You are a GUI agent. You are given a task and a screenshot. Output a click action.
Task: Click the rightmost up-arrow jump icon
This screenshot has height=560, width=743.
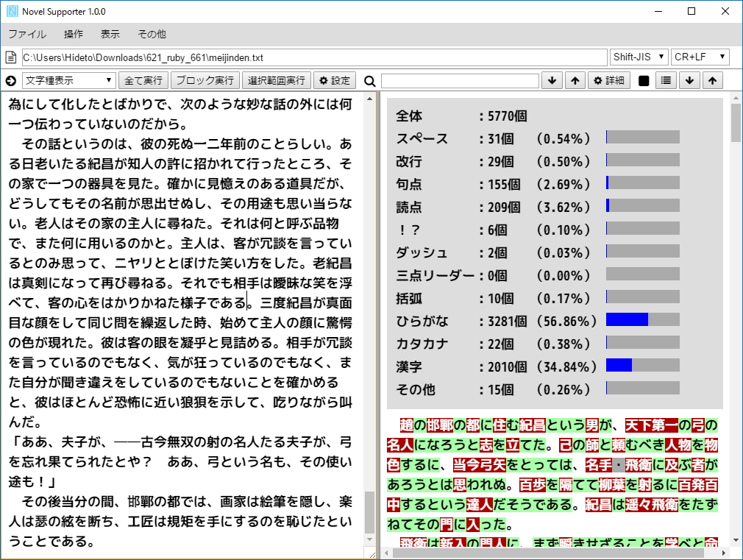(712, 81)
